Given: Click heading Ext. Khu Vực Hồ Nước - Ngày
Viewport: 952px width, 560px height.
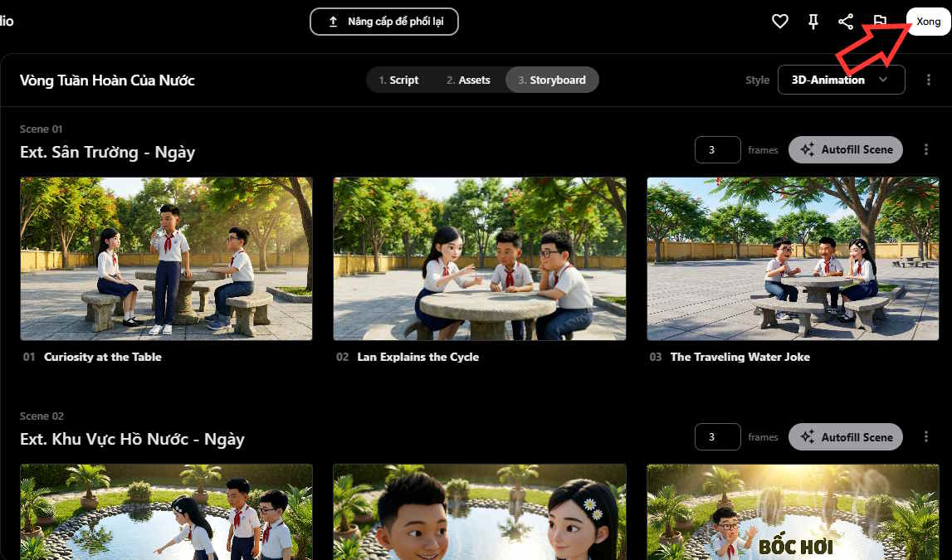Looking at the screenshot, I should coord(132,439).
